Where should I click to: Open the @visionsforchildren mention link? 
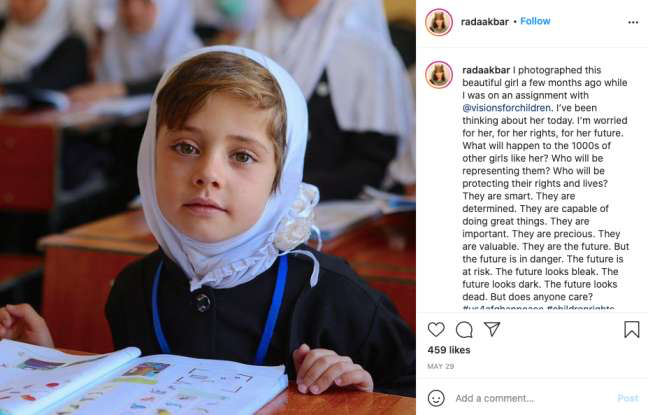pyautogui.click(x=506, y=108)
